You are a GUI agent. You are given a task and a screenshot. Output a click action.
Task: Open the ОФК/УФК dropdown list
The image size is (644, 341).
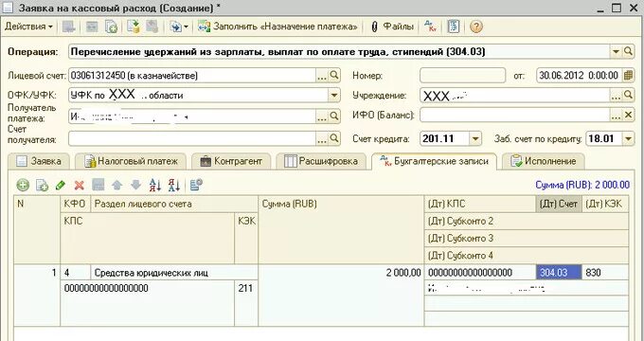click(x=334, y=96)
